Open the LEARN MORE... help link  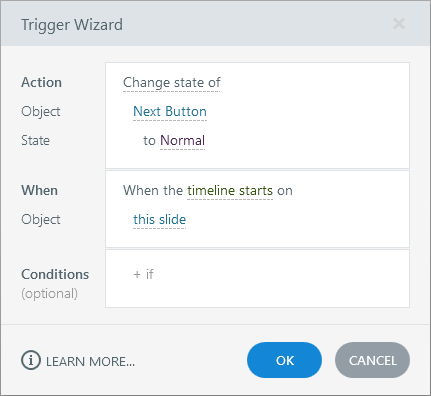(x=90, y=361)
